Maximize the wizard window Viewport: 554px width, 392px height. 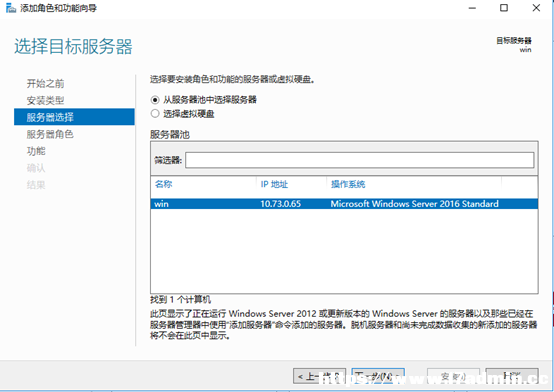coord(504,8)
